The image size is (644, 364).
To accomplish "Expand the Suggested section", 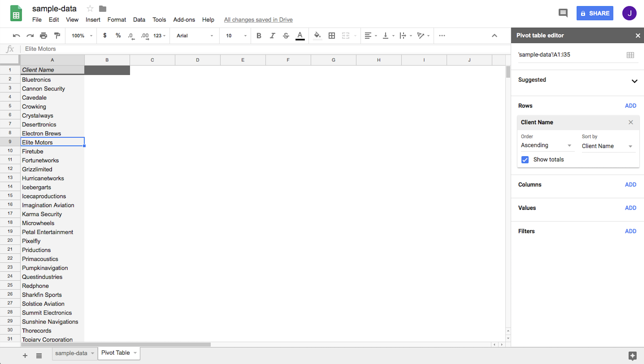I will [635, 81].
